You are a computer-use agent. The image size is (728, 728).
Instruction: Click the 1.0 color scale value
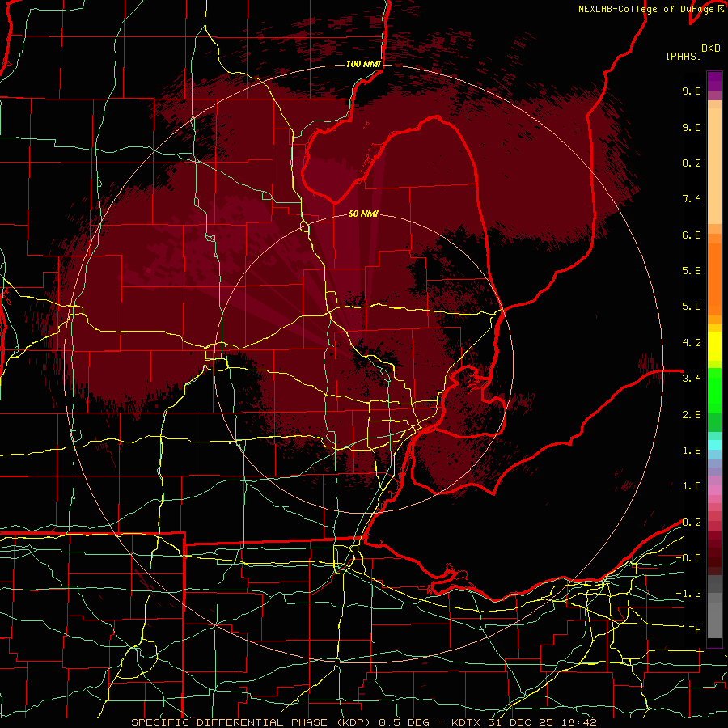(692, 486)
